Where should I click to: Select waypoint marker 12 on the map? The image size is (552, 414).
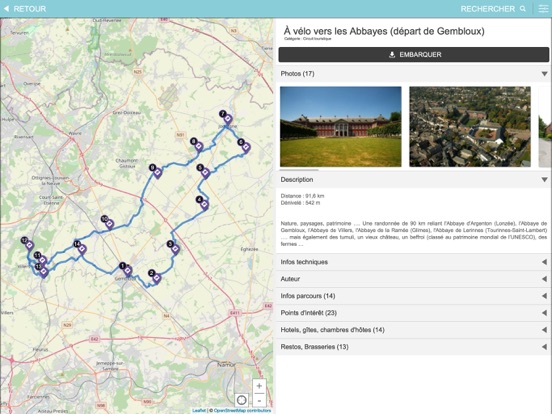pyautogui.click(x=30, y=245)
